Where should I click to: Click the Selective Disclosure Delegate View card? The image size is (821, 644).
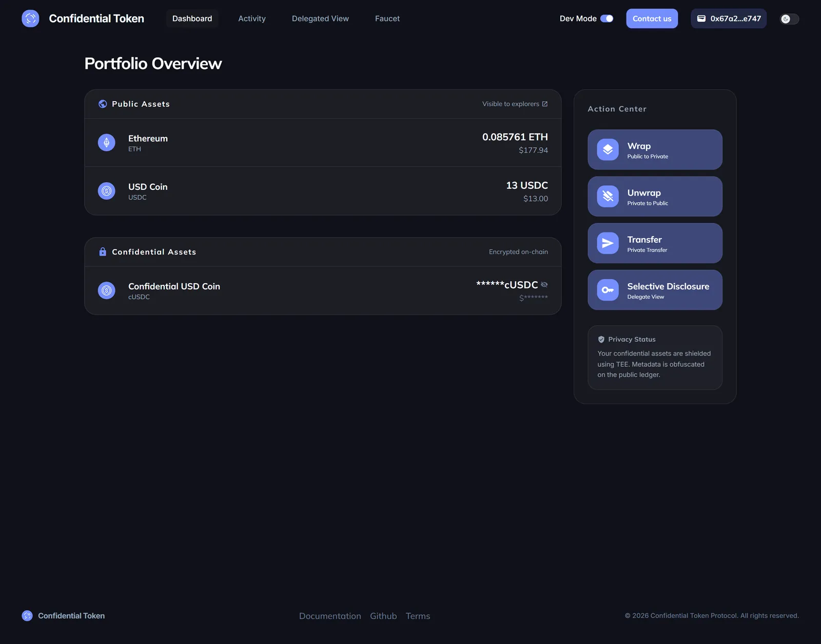click(x=655, y=290)
